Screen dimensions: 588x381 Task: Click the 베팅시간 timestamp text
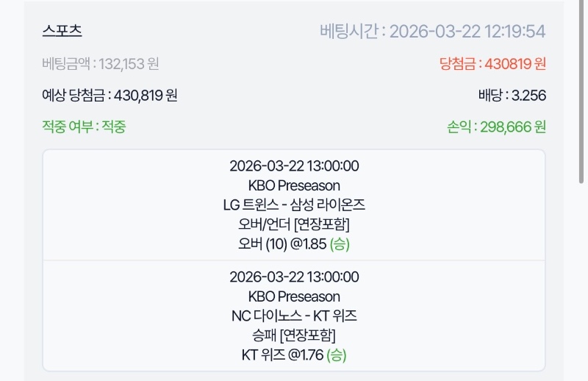[432, 31]
